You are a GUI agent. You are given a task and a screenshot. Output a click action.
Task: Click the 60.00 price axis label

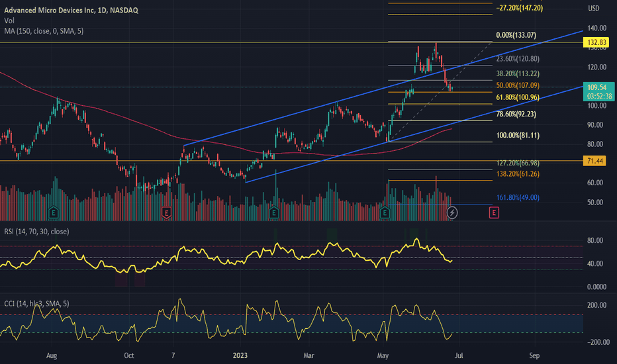click(595, 183)
